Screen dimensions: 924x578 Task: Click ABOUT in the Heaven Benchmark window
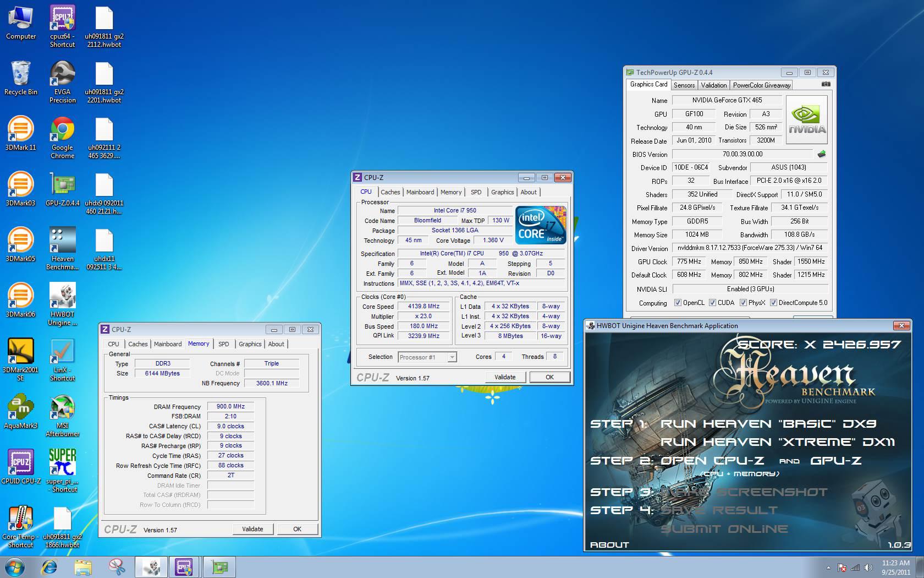(x=609, y=544)
